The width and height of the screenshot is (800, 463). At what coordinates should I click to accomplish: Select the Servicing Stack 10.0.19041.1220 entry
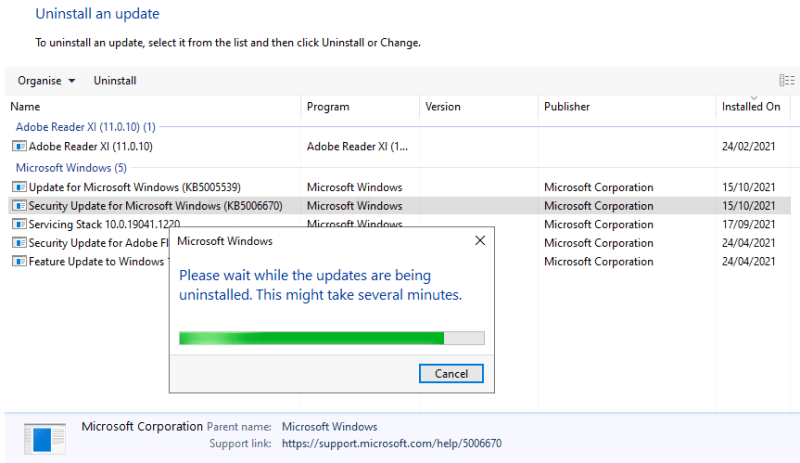[x=104, y=224]
